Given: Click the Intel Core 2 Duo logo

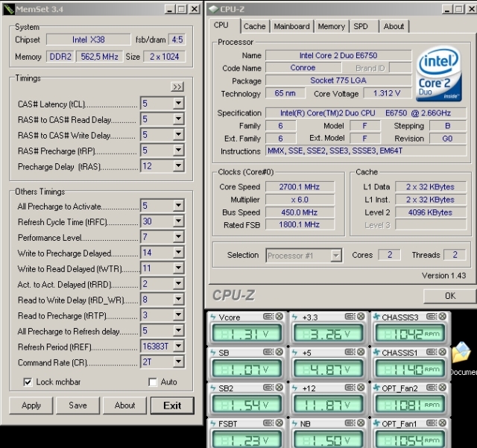Looking at the screenshot, I should pos(439,74).
